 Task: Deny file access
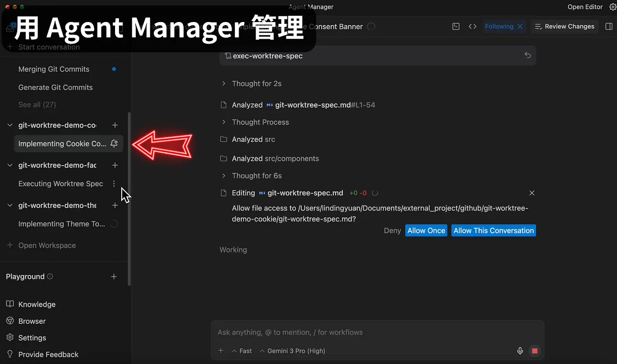(392, 230)
